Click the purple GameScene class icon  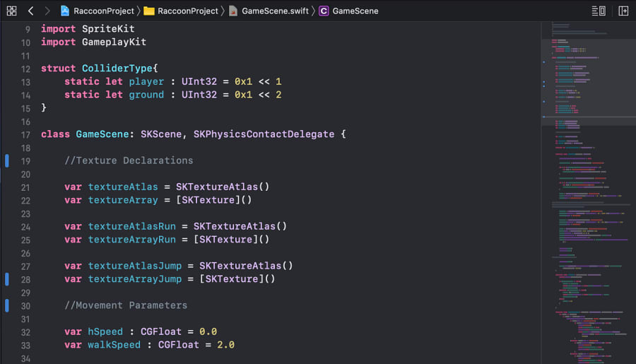(324, 11)
